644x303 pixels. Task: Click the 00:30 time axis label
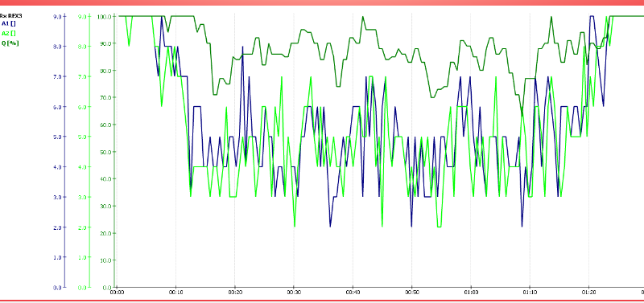pyautogui.click(x=294, y=293)
